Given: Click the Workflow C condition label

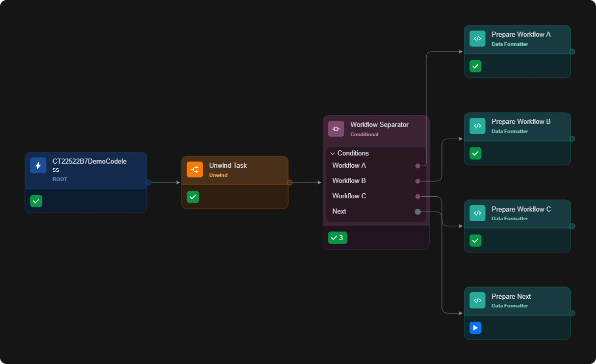Looking at the screenshot, I should click(349, 196).
